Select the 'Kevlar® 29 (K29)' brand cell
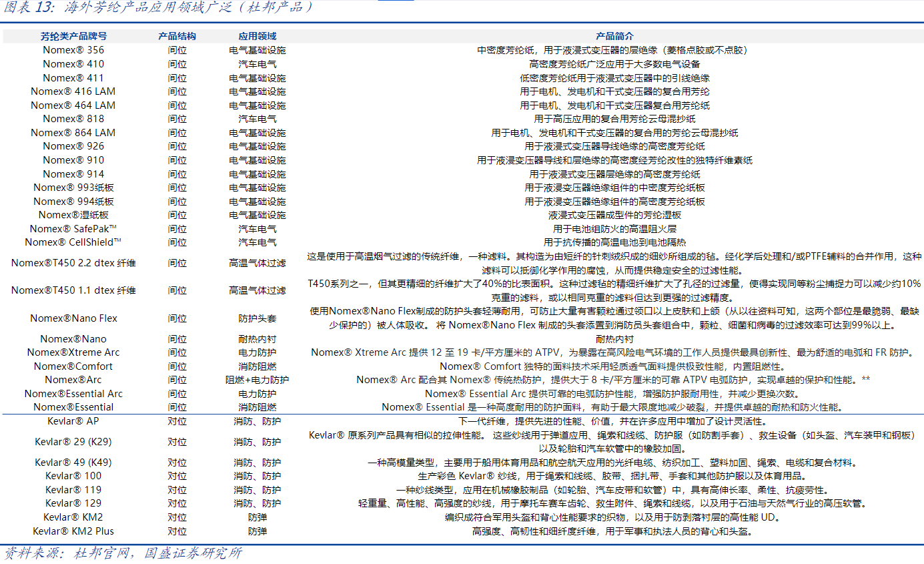Screen dimensions: 924x564 (73, 442)
